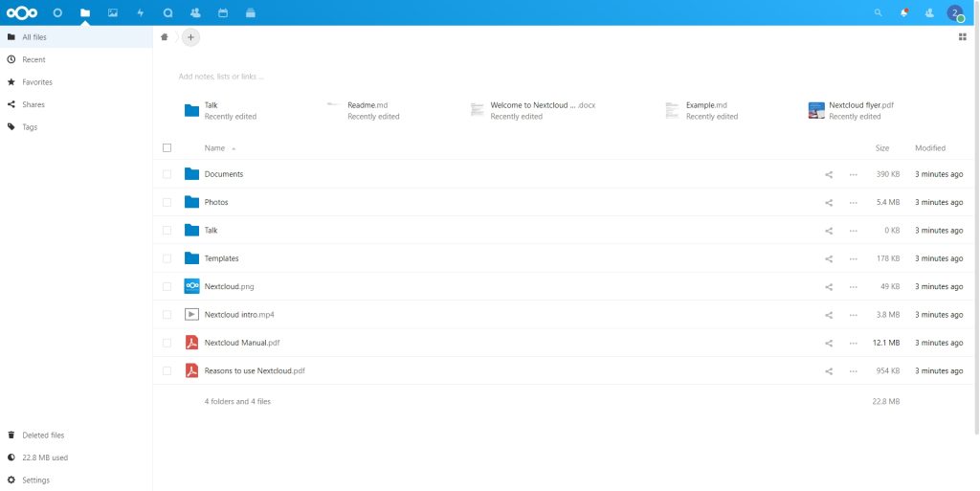The height and width of the screenshot is (491, 980).
Task: Go to the home folder breadcrumb icon
Action: click(165, 37)
